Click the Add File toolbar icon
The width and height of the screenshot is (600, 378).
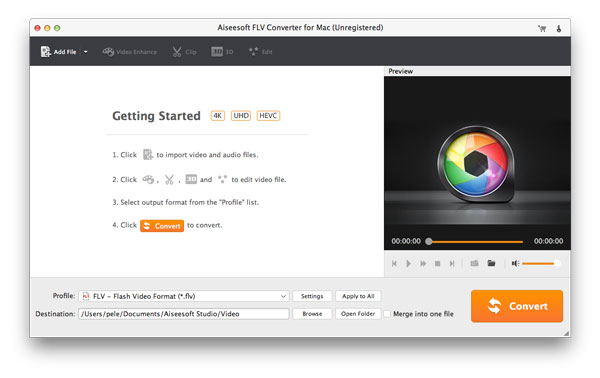click(x=46, y=52)
